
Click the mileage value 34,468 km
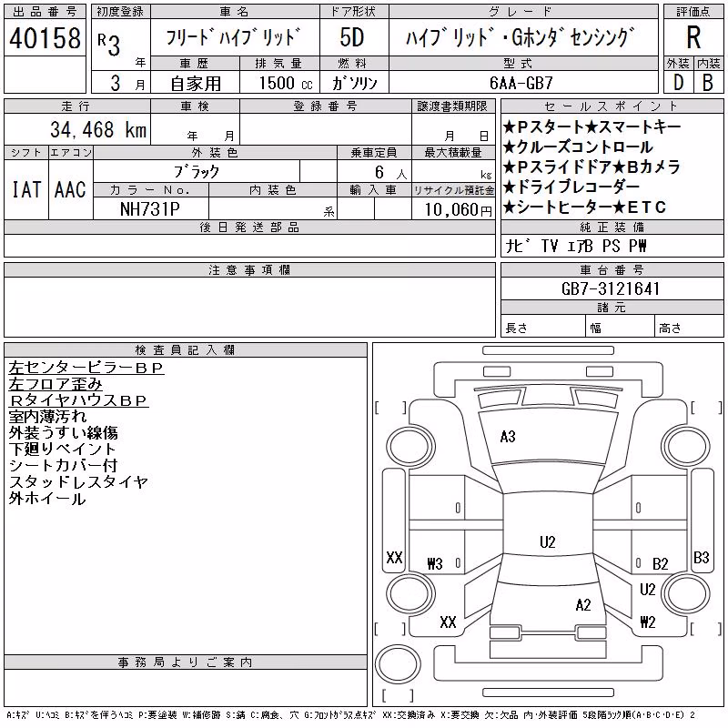click(x=98, y=129)
